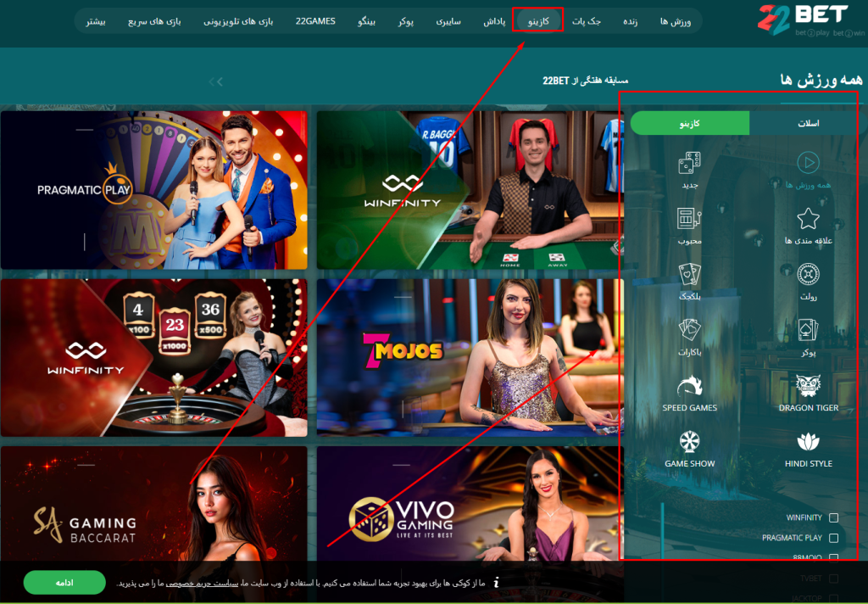Open the جک پات (Jackpot) nav item

click(587, 21)
